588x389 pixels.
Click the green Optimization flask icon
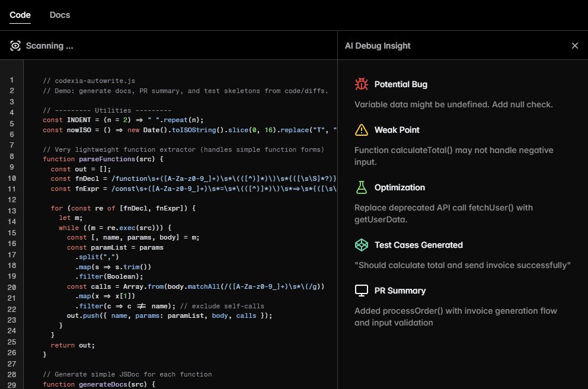coord(362,187)
